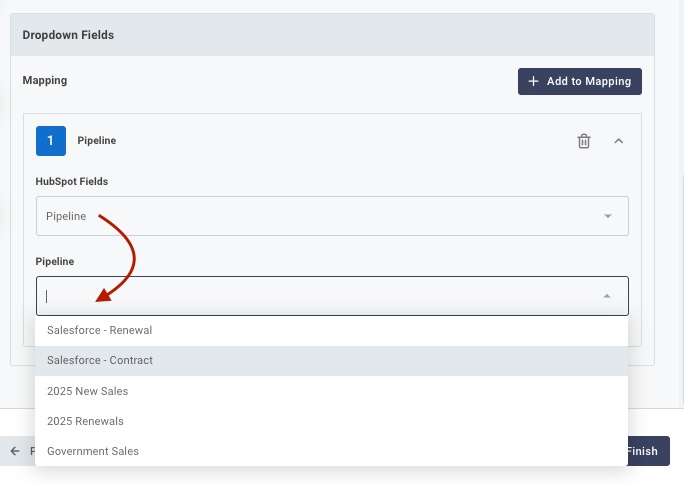The width and height of the screenshot is (684, 485).
Task: Close the Pipeline options with the up arrow
Action: [607, 296]
